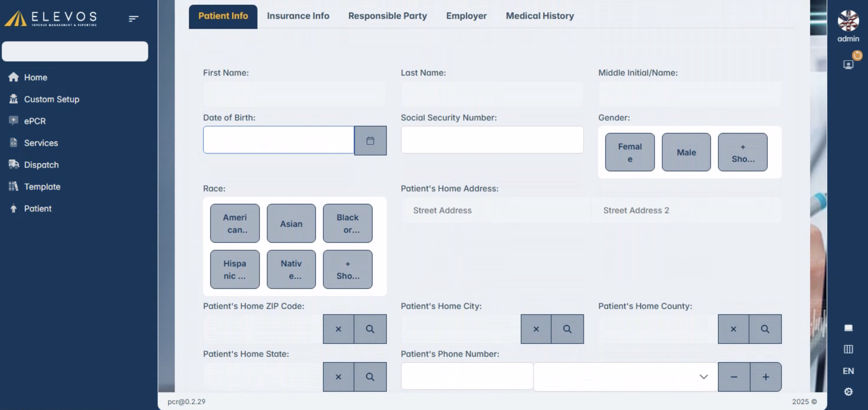Search Patient's Home County lookup
Screen dimensions: 868x410
click(765, 329)
